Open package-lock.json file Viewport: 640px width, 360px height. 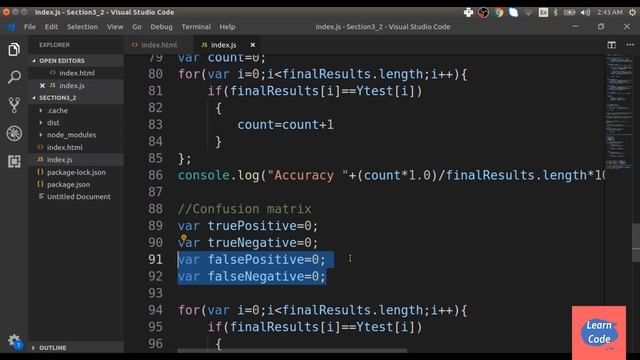[76, 172]
